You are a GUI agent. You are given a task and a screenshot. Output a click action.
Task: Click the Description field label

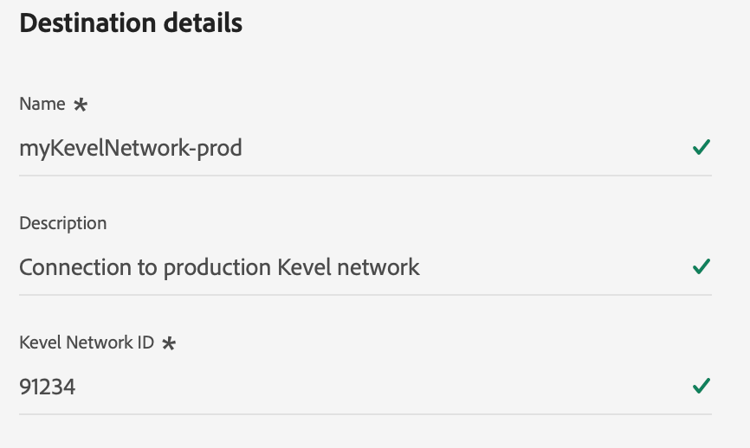(x=63, y=223)
